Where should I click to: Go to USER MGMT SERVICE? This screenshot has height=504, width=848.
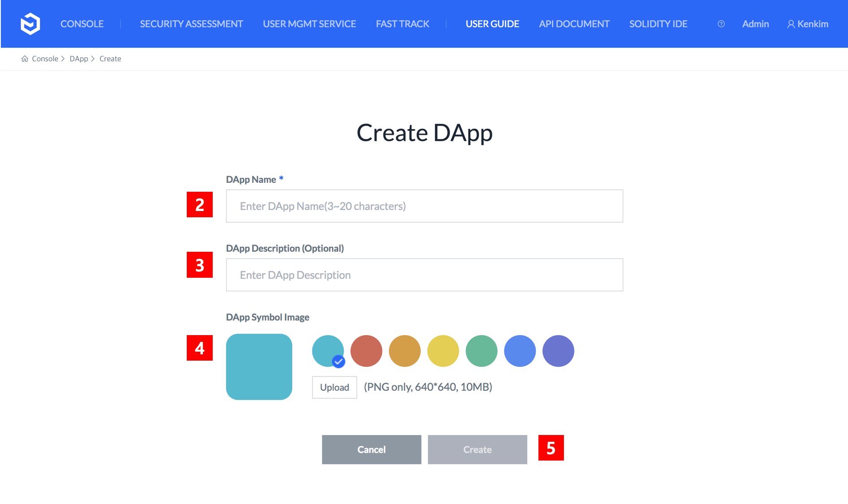[310, 24]
